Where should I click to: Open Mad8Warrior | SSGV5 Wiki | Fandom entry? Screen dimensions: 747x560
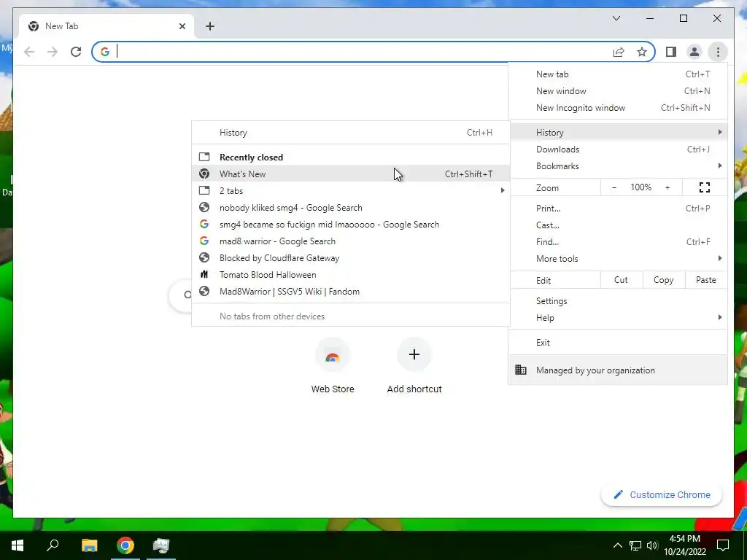tap(351, 292)
